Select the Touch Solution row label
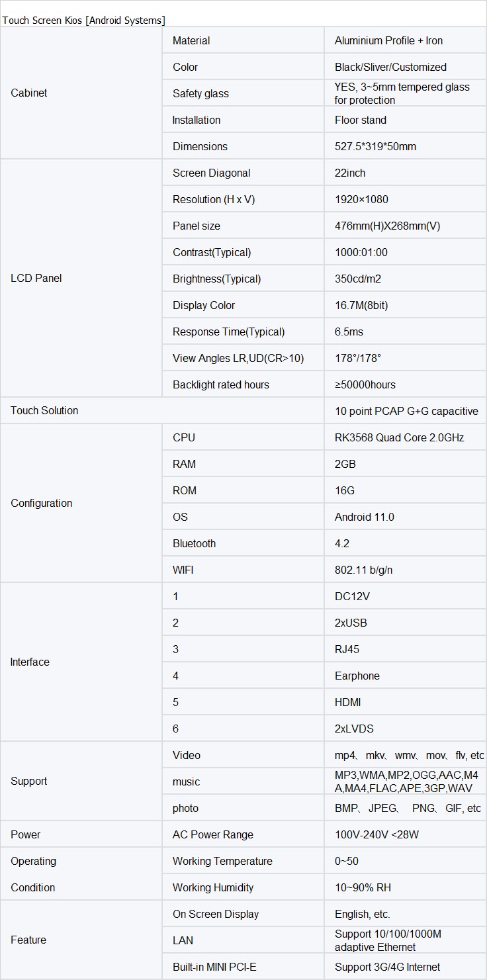This screenshot has height=980, width=487. click(44, 411)
